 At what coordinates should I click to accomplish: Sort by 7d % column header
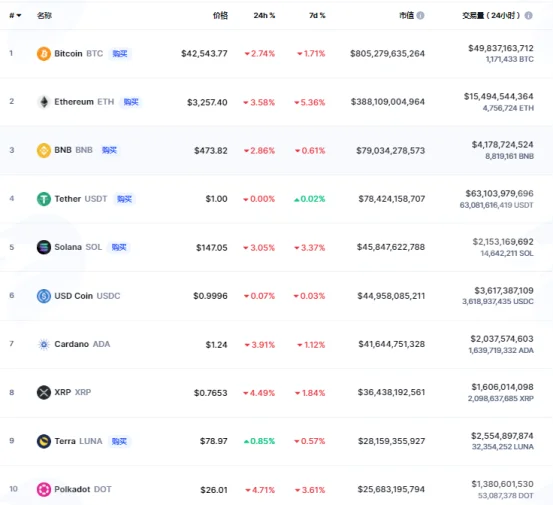(317, 16)
